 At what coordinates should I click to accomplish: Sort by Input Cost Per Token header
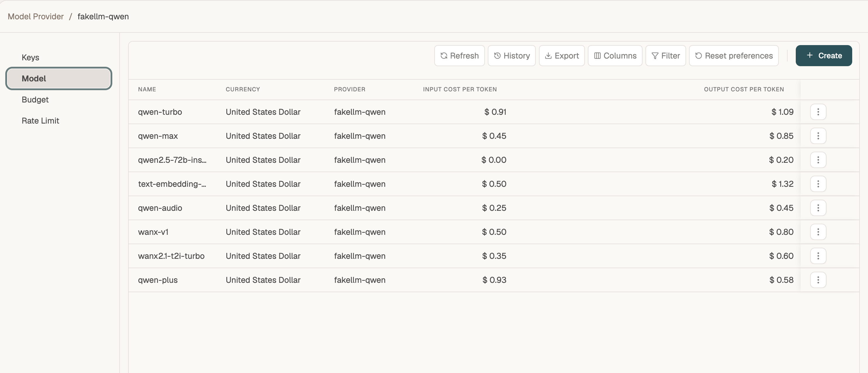pyautogui.click(x=460, y=89)
